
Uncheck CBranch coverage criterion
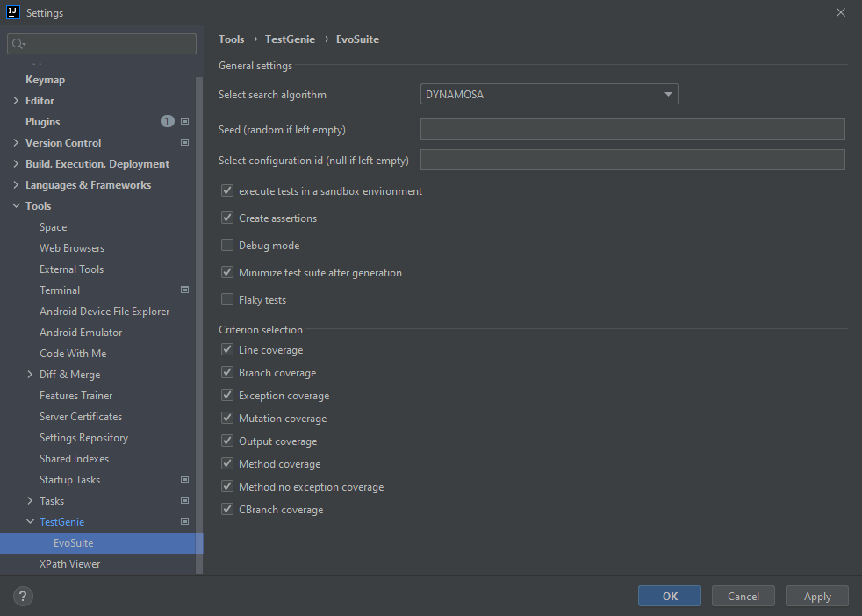pos(227,510)
